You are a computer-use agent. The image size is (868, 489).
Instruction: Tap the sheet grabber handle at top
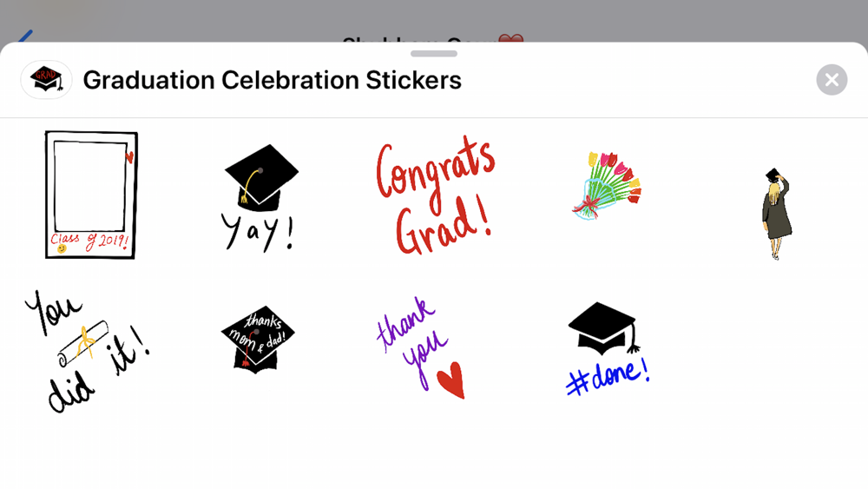(434, 54)
